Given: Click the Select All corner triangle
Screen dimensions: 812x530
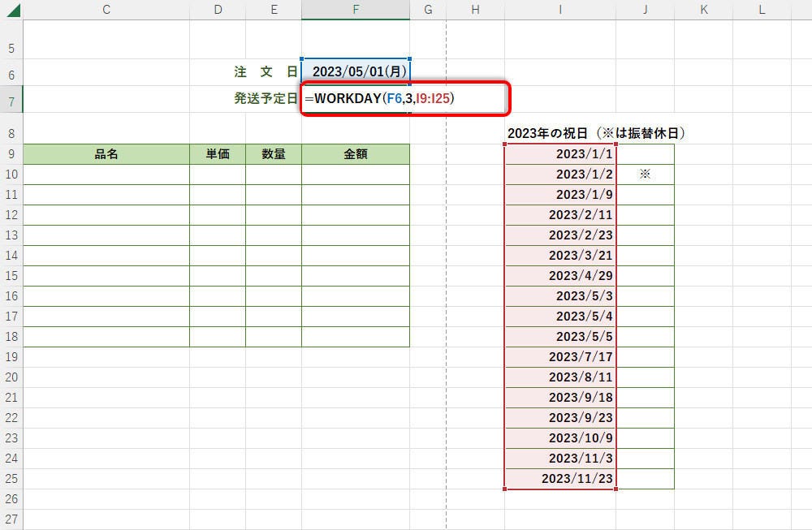Looking at the screenshot, I should click(15, 11).
